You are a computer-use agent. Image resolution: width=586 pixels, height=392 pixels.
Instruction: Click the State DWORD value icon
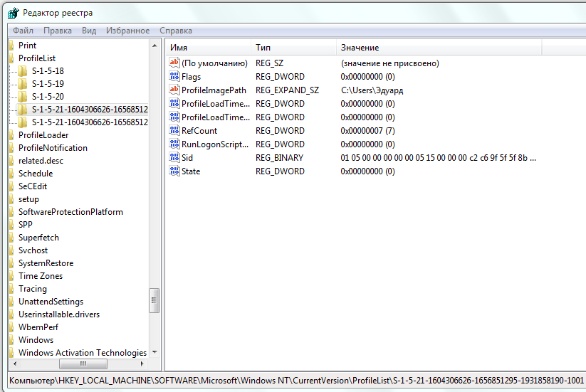[174, 171]
